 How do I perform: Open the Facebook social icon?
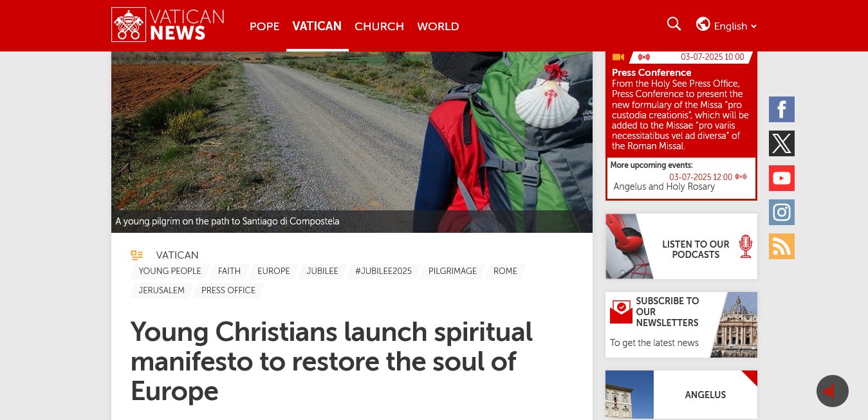coord(782,109)
